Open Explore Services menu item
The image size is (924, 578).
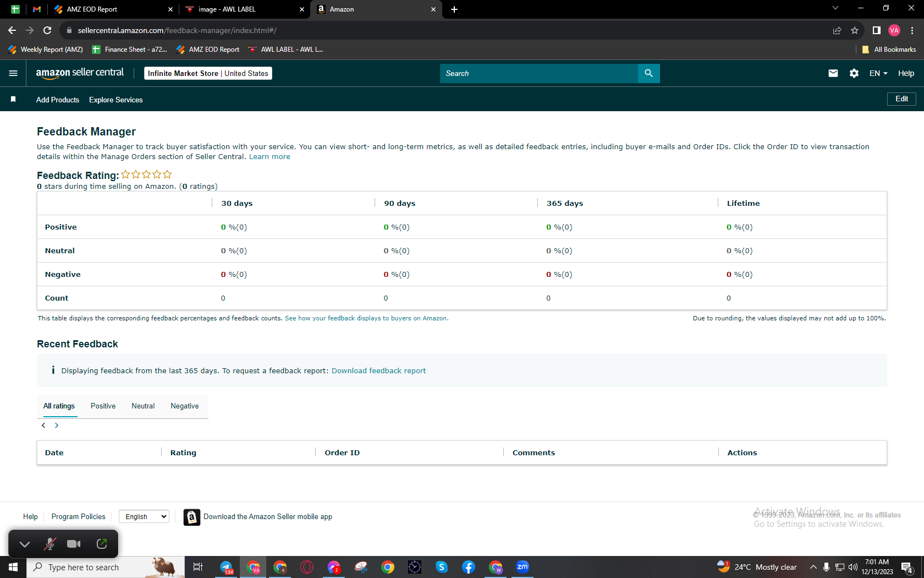point(116,100)
